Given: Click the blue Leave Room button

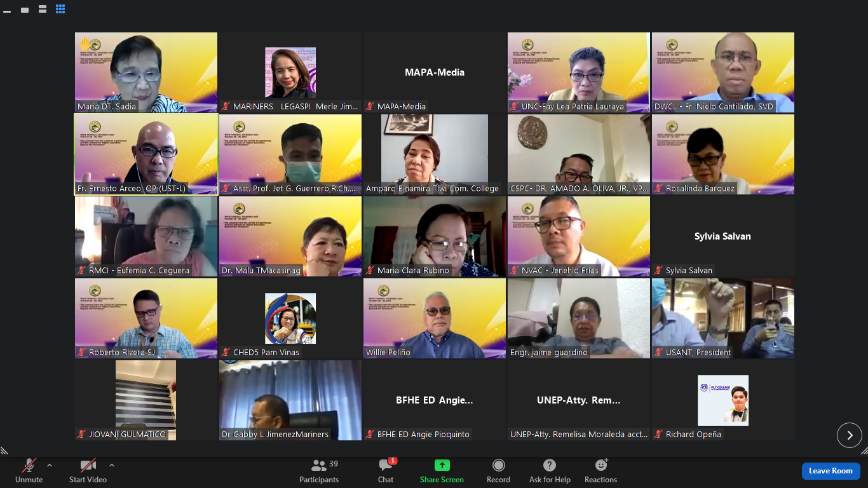Looking at the screenshot, I should pos(831,471).
